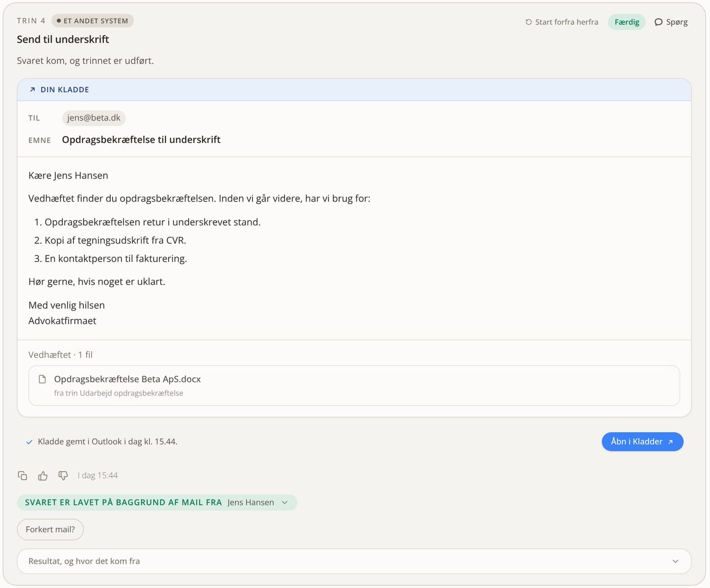This screenshot has height=588, width=710.
Task: Click the ET ANDET SYSTEM tag
Action: pyautogui.click(x=93, y=21)
